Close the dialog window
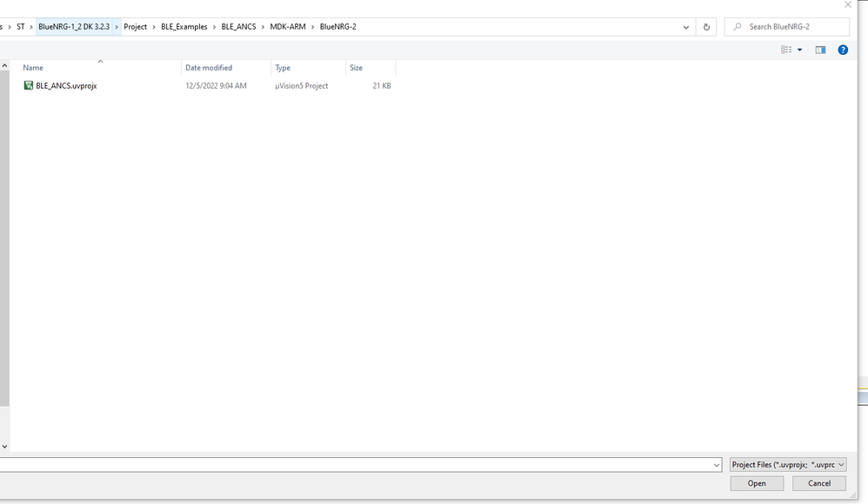 [x=847, y=4]
